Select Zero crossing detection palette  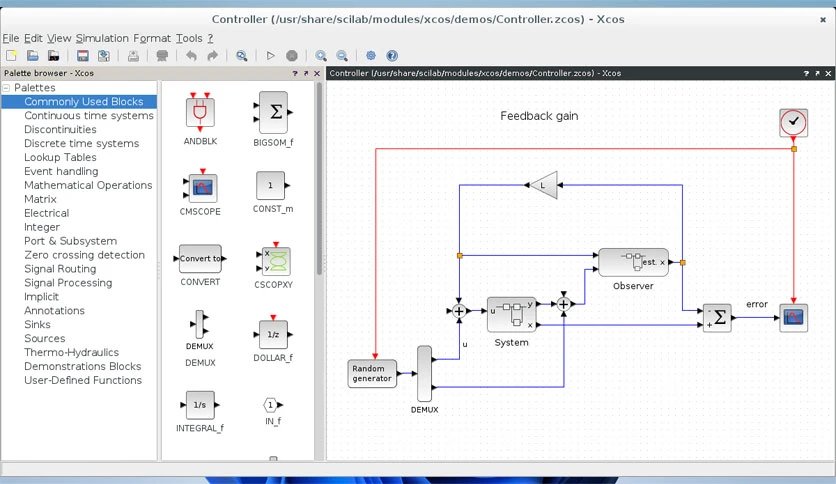pos(84,255)
